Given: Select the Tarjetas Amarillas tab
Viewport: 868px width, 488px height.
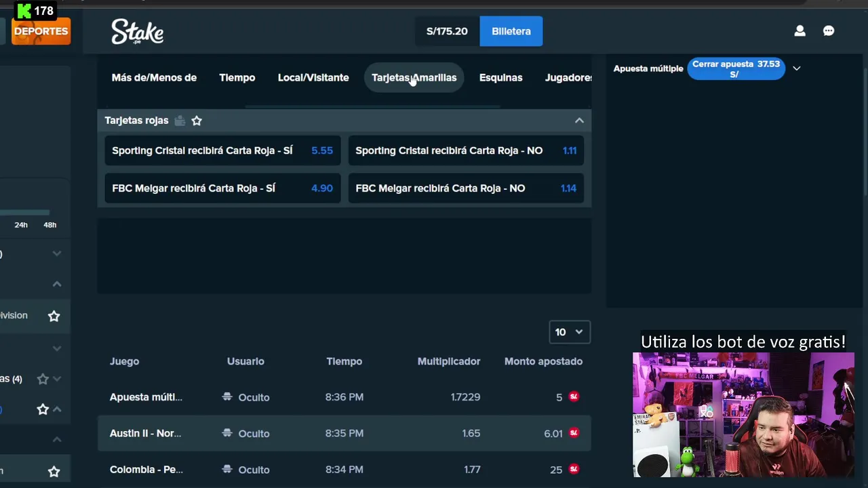Looking at the screenshot, I should click(x=414, y=78).
